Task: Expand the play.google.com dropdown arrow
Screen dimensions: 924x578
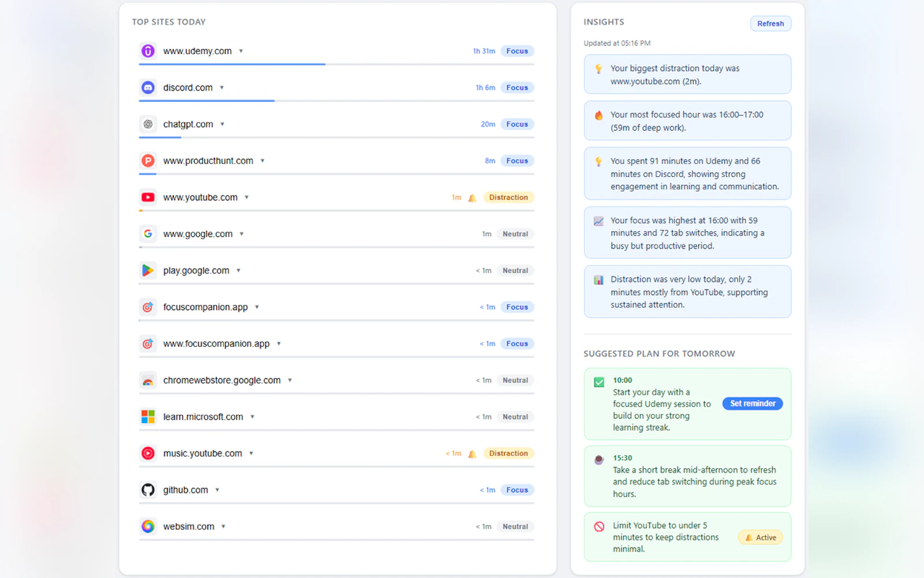Action: tap(239, 270)
